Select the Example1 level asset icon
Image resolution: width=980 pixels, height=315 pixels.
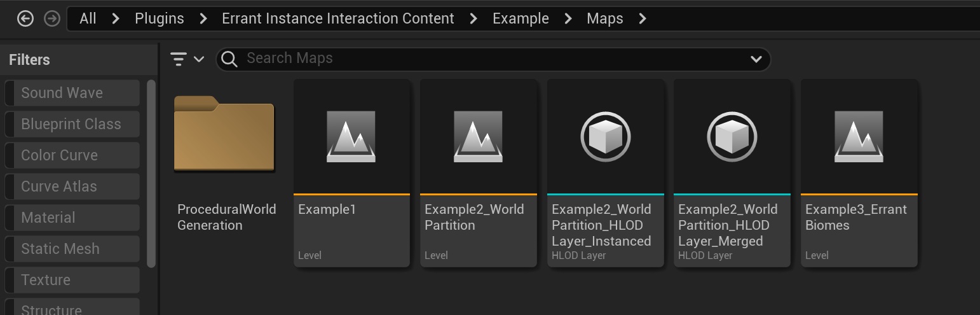351,136
